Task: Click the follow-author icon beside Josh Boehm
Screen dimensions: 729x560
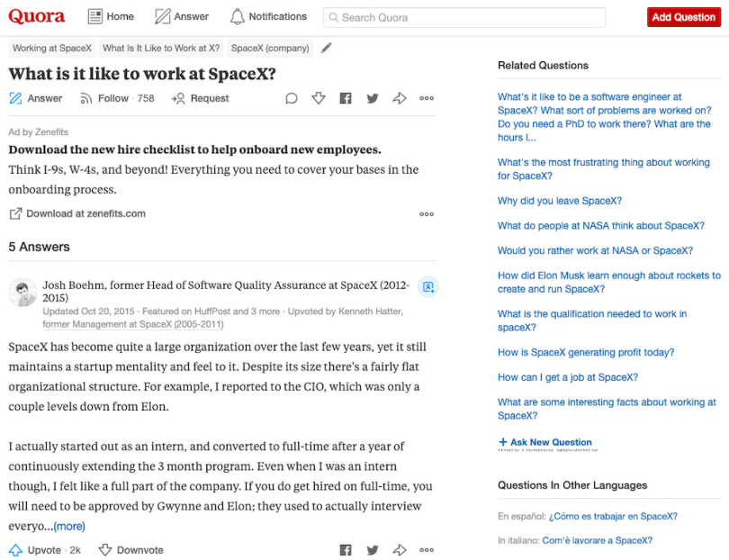Action: (x=427, y=286)
